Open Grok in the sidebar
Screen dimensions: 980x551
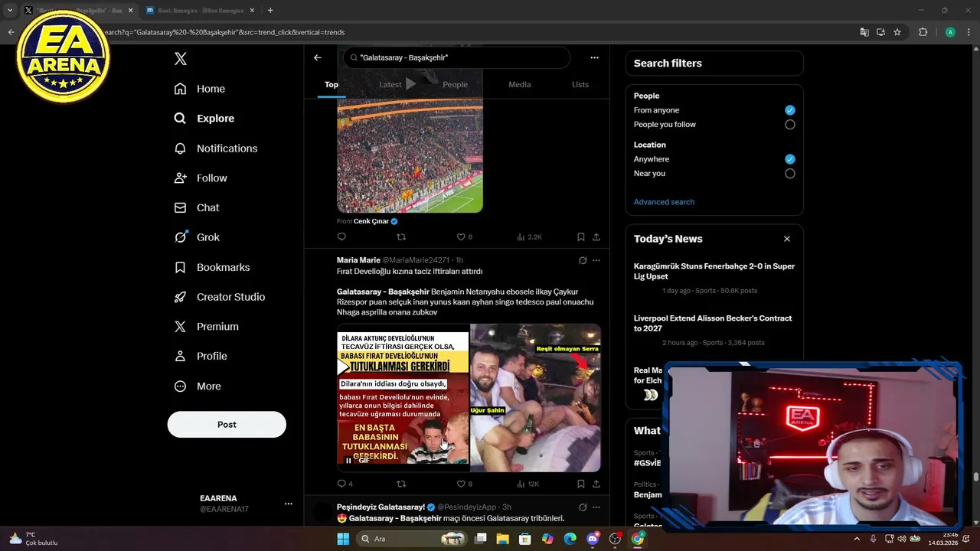[197, 237]
